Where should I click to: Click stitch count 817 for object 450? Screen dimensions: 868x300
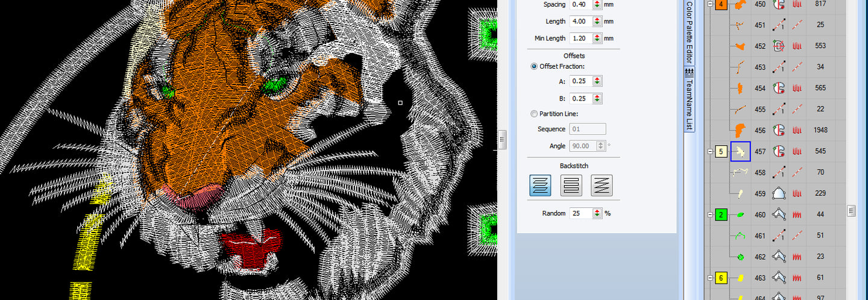(820, 4)
